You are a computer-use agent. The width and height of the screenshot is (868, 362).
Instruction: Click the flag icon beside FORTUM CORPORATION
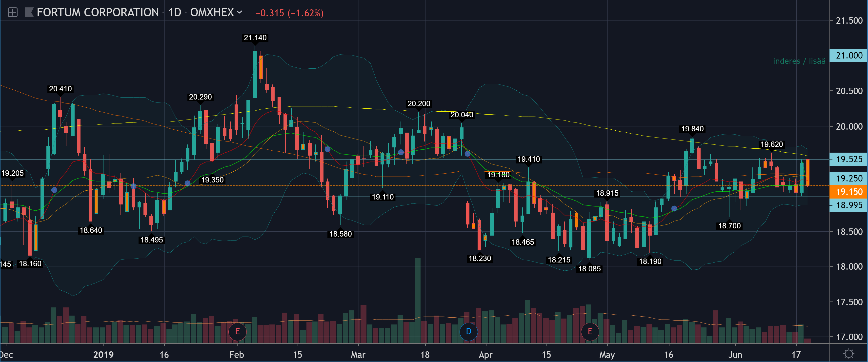pyautogui.click(x=29, y=13)
